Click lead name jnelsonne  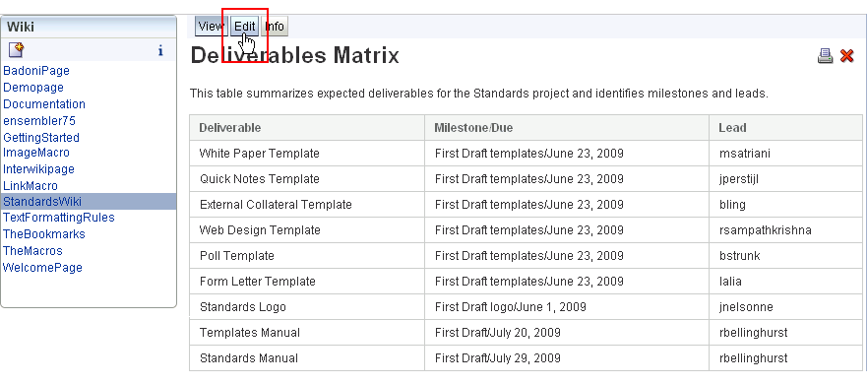coord(746,307)
